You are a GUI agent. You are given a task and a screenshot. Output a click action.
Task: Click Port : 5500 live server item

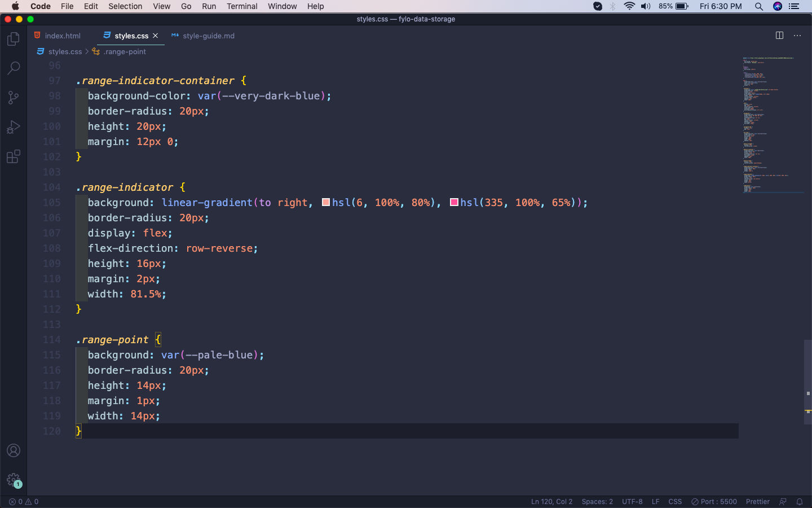pos(714,501)
